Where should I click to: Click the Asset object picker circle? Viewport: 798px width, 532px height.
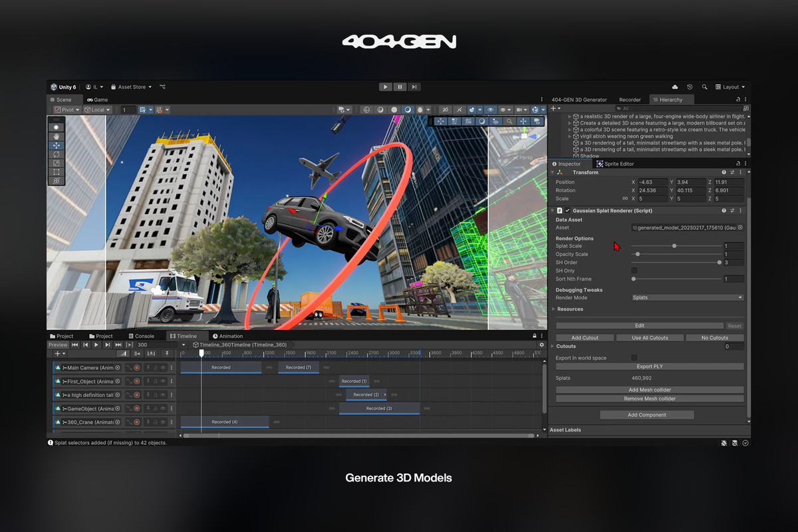coord(740,227)
